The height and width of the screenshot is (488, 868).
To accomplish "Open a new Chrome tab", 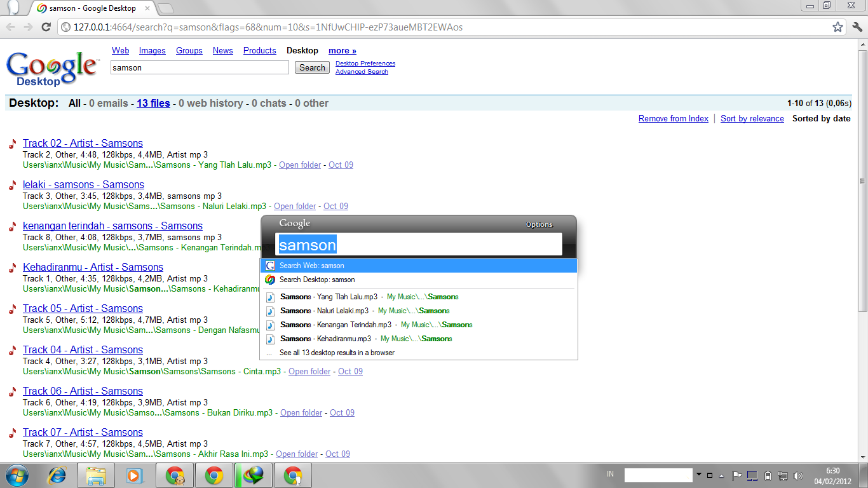I will tap(165, 8).
